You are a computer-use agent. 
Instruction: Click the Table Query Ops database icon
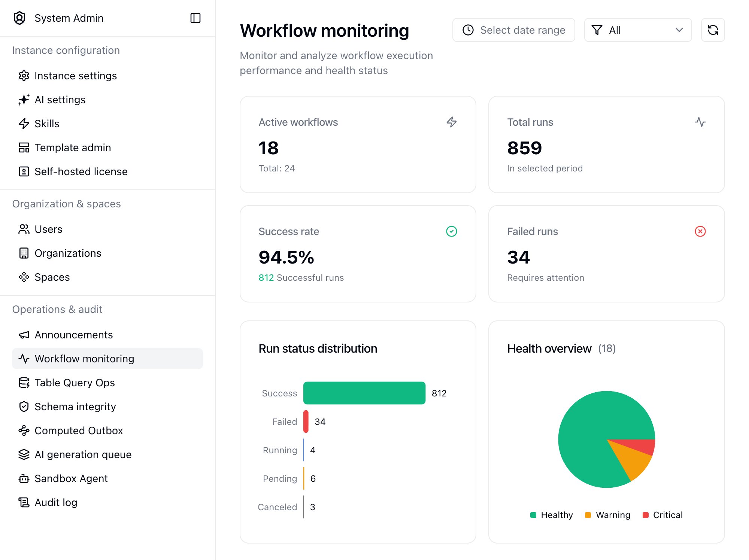tap(24, 383)
